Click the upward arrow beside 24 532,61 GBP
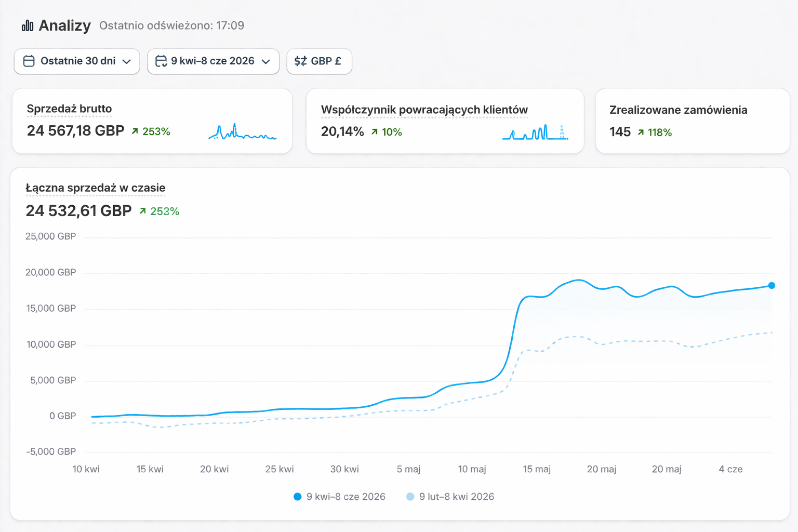Image resolution: width=798 pixels, height=532 pixels. (143, 211)
